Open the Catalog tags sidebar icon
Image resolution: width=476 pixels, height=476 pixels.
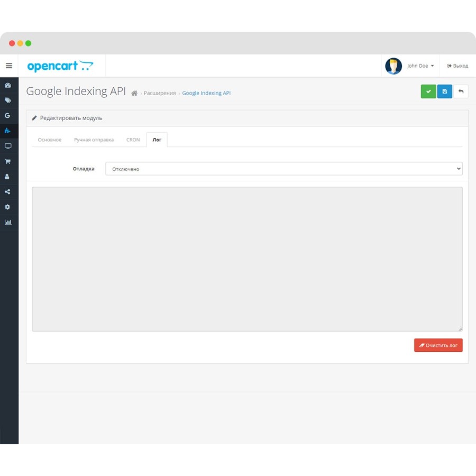pos(8,100)
